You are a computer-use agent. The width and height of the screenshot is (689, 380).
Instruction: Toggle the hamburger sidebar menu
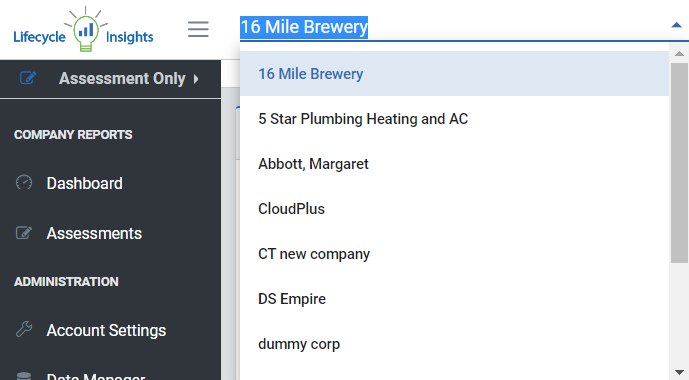[x=198, y=29]
